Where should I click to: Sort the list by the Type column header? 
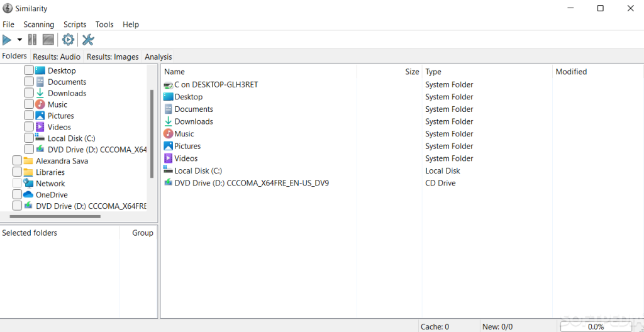click(x=433, y=72)
